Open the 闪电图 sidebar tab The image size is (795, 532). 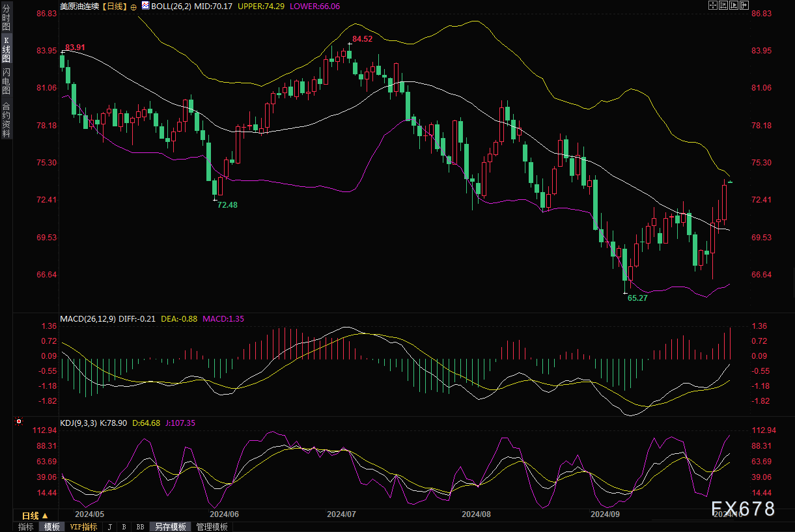6,81
